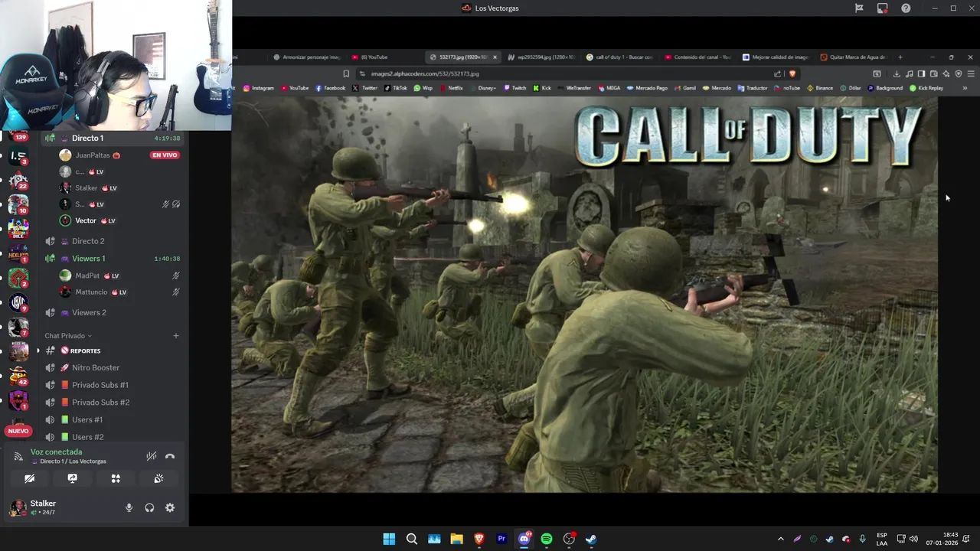This screenshot has width=980, height=551.
Task: Open Brave Shields lion icon
Action: [792, 73]
